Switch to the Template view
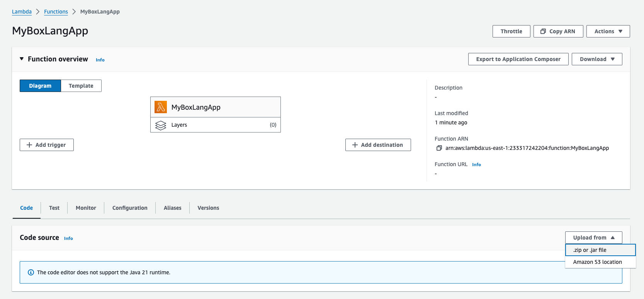The height and width of the screenshot is (299, 644). coord(81,86)
